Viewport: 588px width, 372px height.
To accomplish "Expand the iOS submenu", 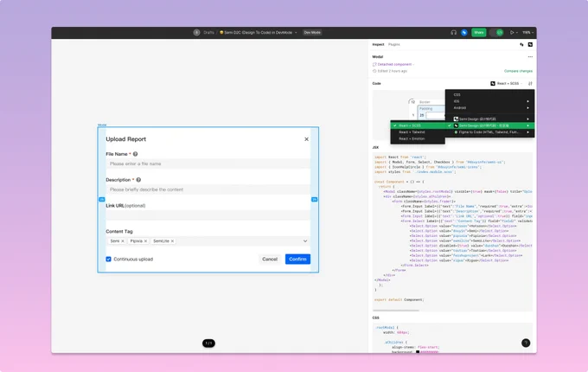I will [489, 101].
